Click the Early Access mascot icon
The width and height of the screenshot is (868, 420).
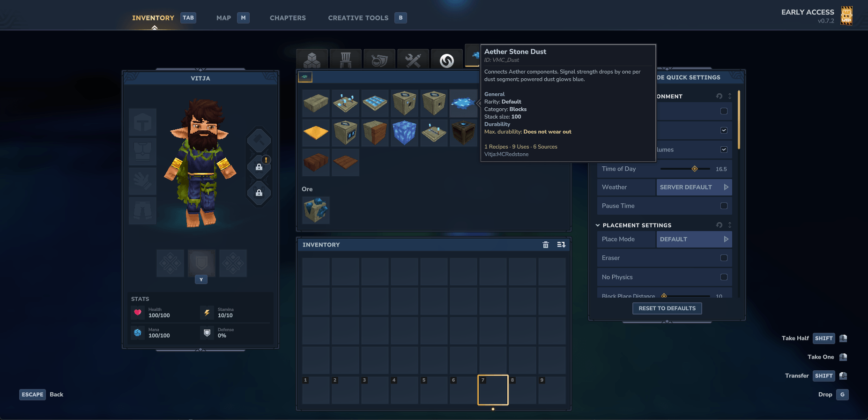pos(846,15)
